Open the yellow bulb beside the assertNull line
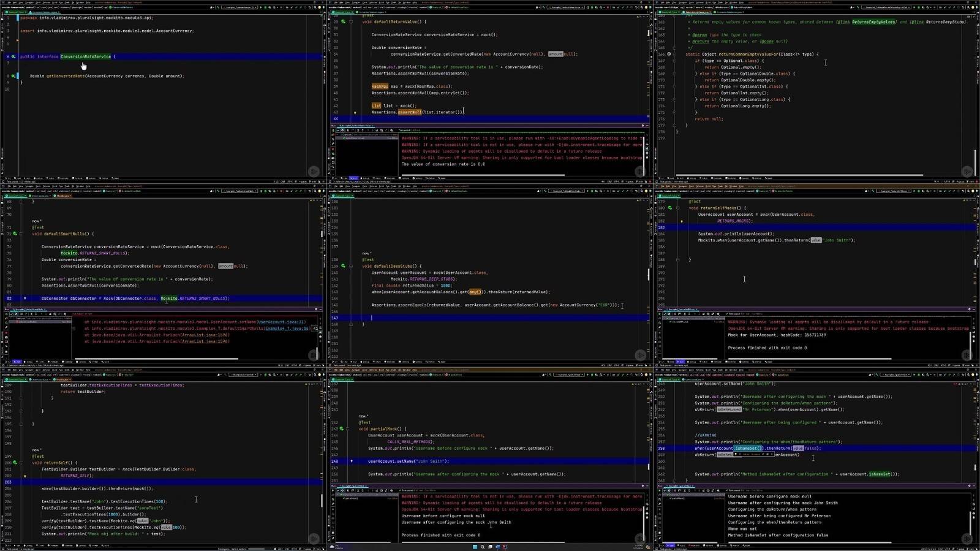The image size is (980, 551). 355,112
